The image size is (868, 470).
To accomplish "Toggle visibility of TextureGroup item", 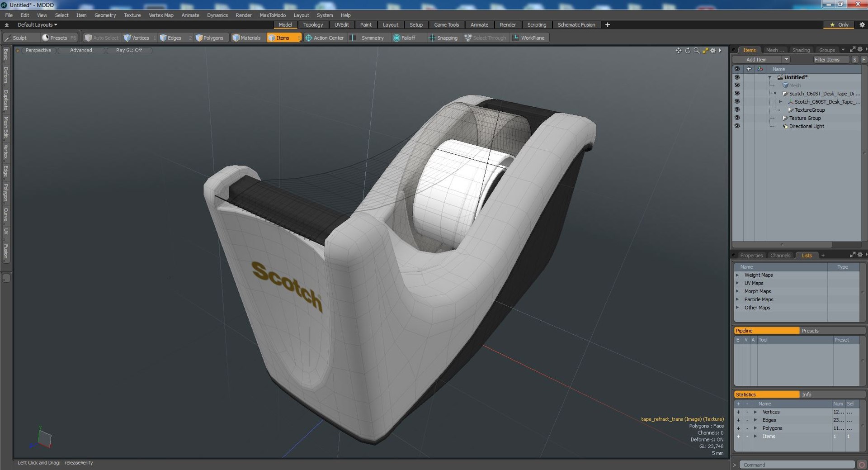I will (x=737, y=109).
